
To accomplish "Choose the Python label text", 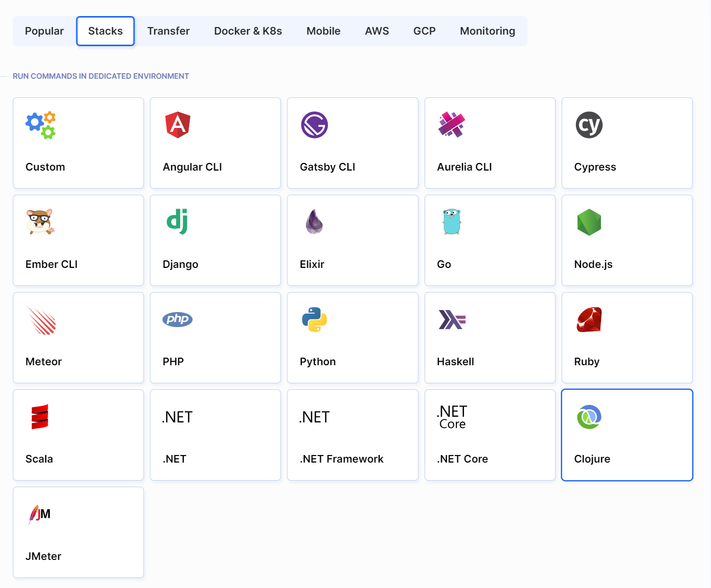I will 318,362.
